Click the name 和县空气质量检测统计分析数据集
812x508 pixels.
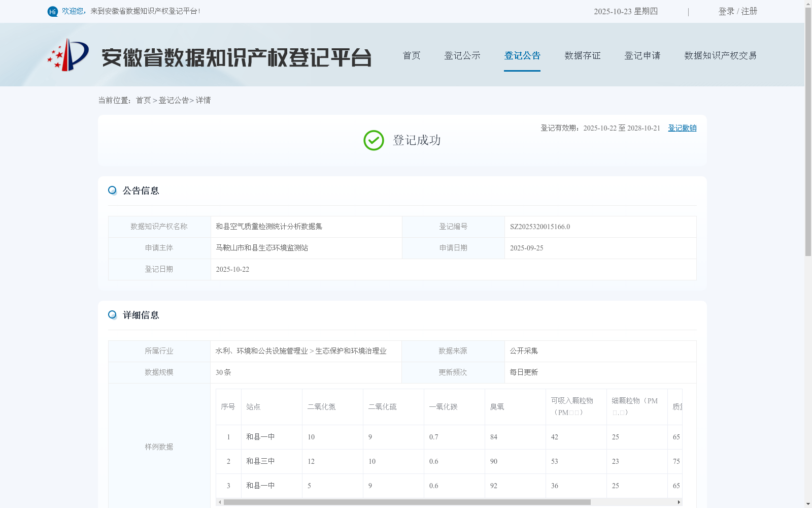coord(269,227)
